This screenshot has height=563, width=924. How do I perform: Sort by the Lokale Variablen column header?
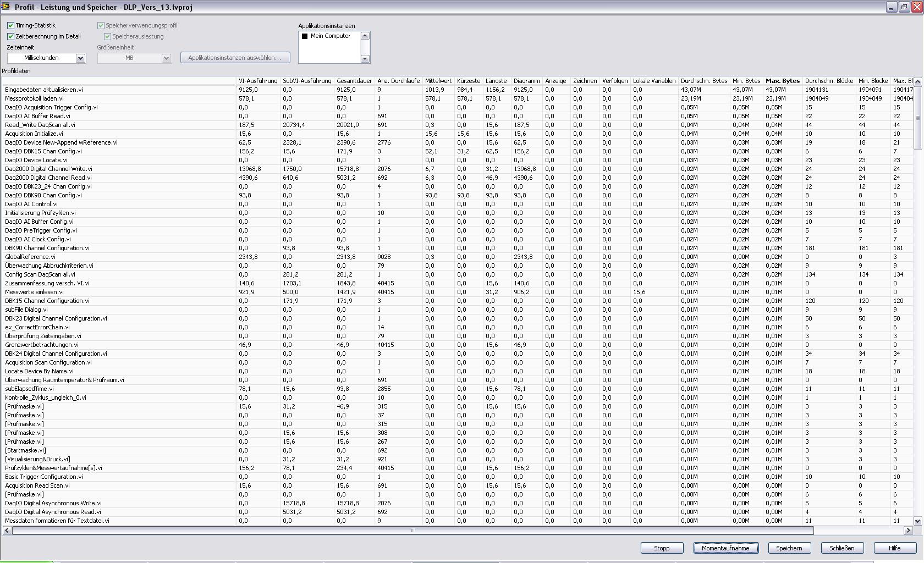pyautogui.click(x=654, y=81)
